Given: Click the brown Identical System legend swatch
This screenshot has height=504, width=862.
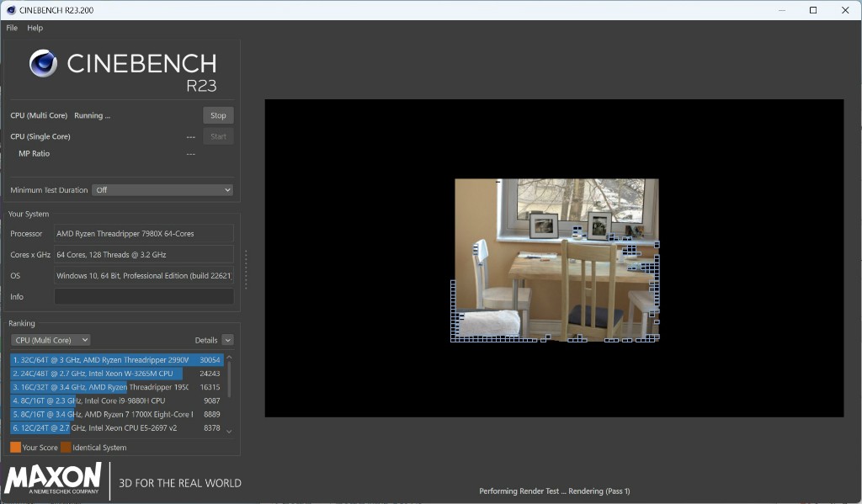Looking at the screenshot, I should (66, 448).
